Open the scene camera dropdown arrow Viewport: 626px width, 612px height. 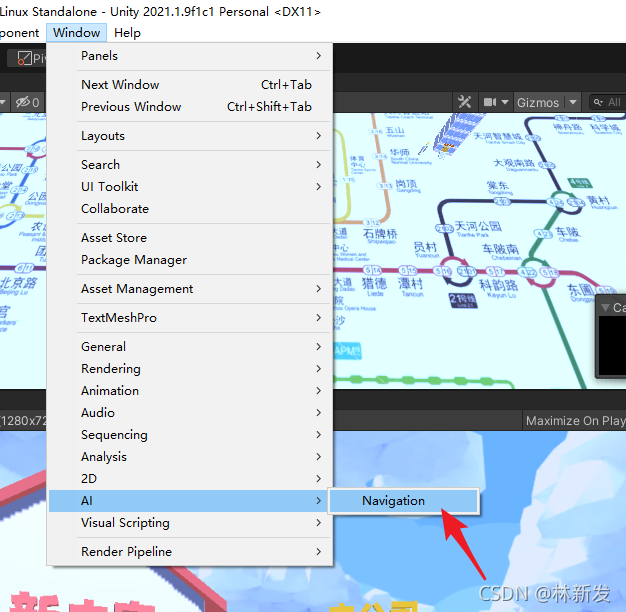505,102
